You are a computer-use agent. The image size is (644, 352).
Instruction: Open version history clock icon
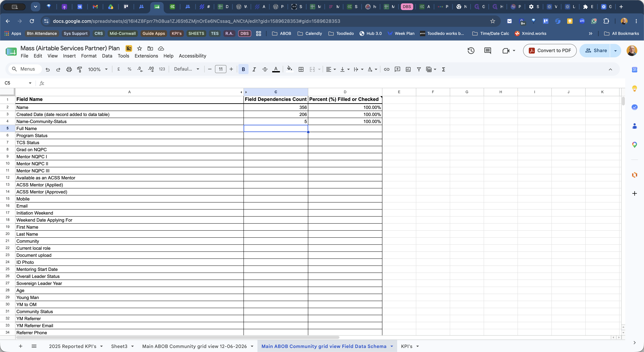tap(471, 51)
